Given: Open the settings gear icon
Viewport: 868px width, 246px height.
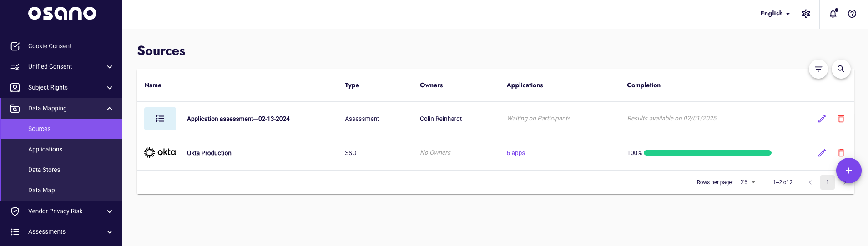Looking at the screenshot, I should click(x=806, y=14).
